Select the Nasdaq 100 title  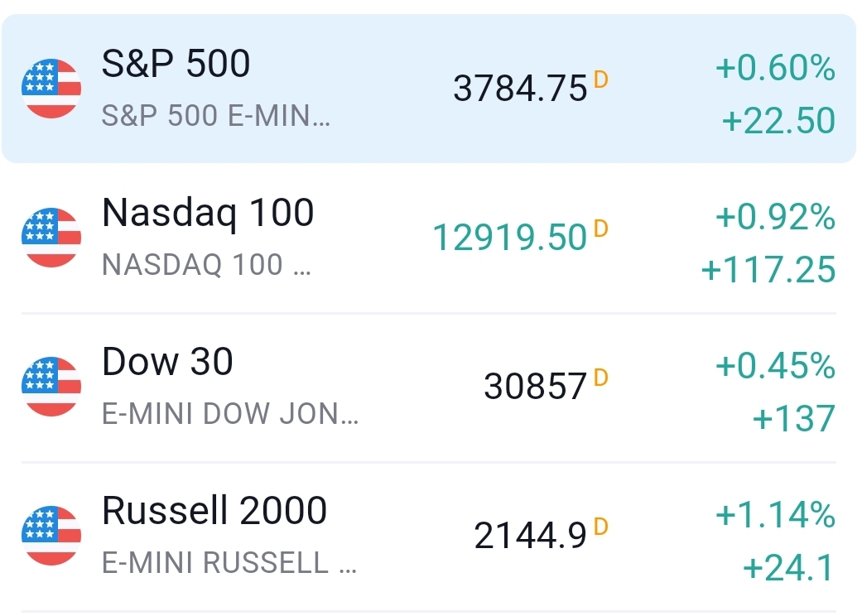[208, 213]
